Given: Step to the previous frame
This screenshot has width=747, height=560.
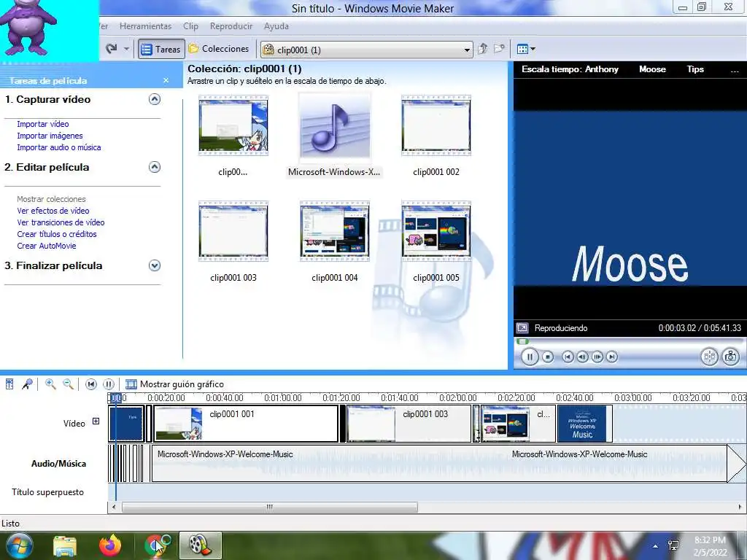Looking at the screenshot, I should click(582, 357).
